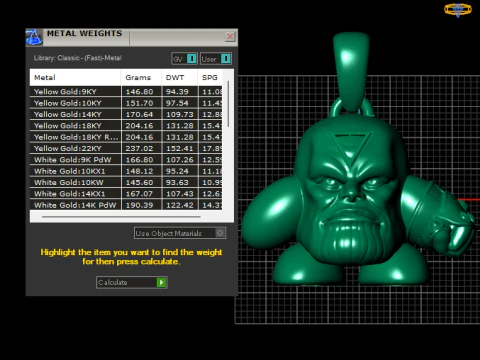Click the DWT column header

[180, 78]
